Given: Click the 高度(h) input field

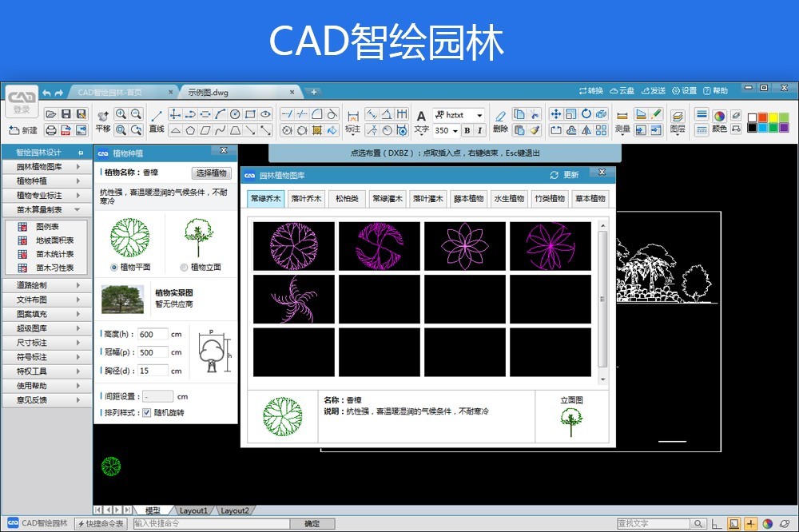Looking at the screenshot, I should tap(153, 334).
